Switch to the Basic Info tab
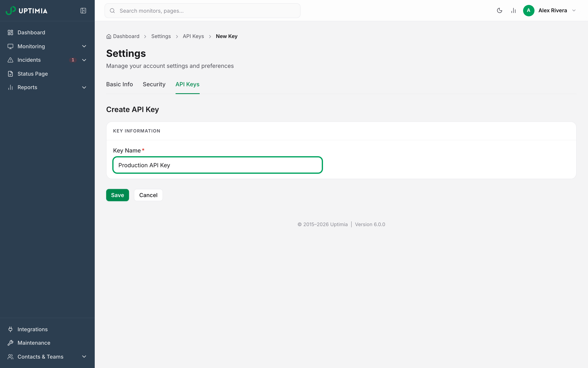 120,84
